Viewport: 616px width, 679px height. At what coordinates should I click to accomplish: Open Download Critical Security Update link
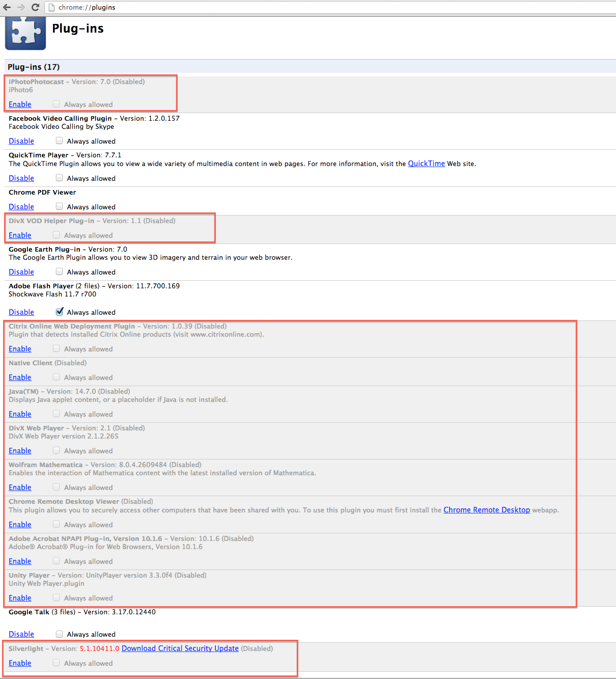pos(180,648)
